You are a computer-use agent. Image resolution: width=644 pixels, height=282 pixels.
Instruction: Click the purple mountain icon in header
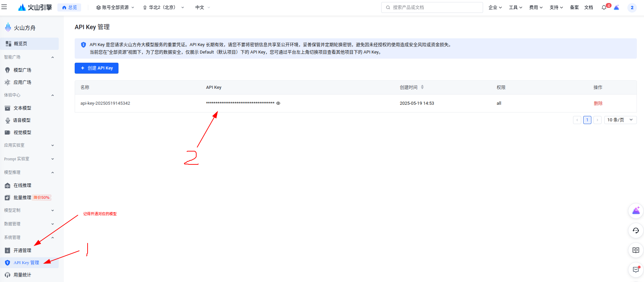617,7
